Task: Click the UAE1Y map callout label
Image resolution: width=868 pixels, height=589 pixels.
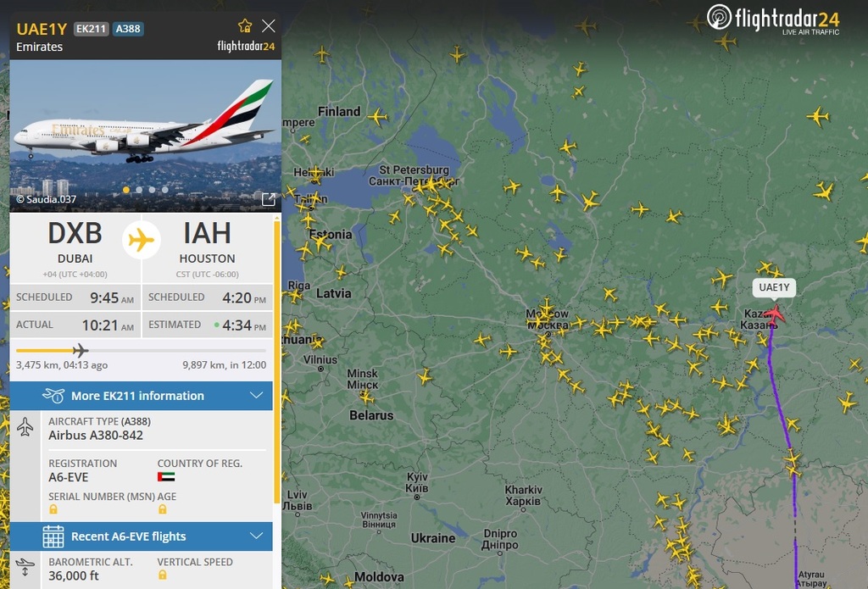Action: click(774, 287)
